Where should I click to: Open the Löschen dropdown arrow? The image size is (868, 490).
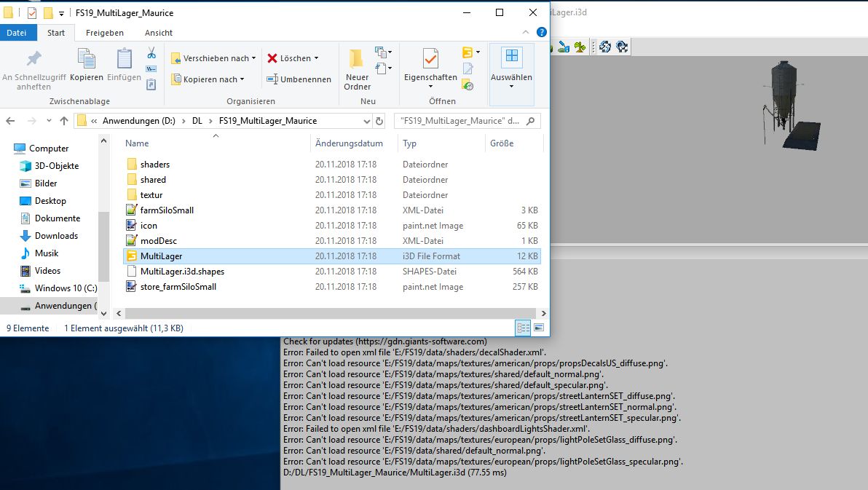[317, 58]
